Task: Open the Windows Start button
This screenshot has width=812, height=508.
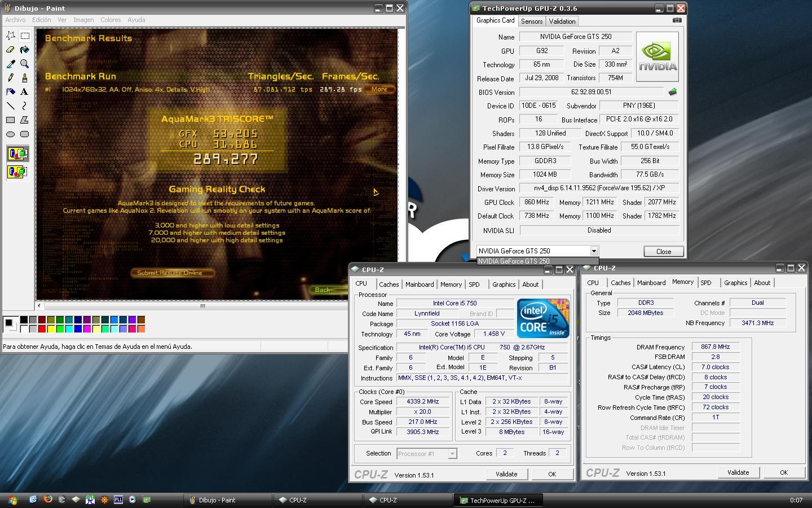Action: 12,500
